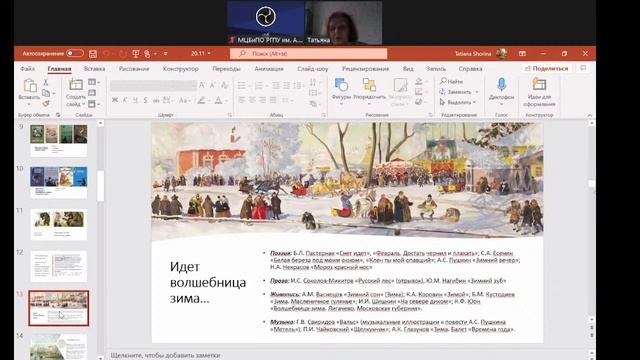This screenshot has height=360, width=640.
Task: Apply bulleted list icon
Action: [242, 85]
